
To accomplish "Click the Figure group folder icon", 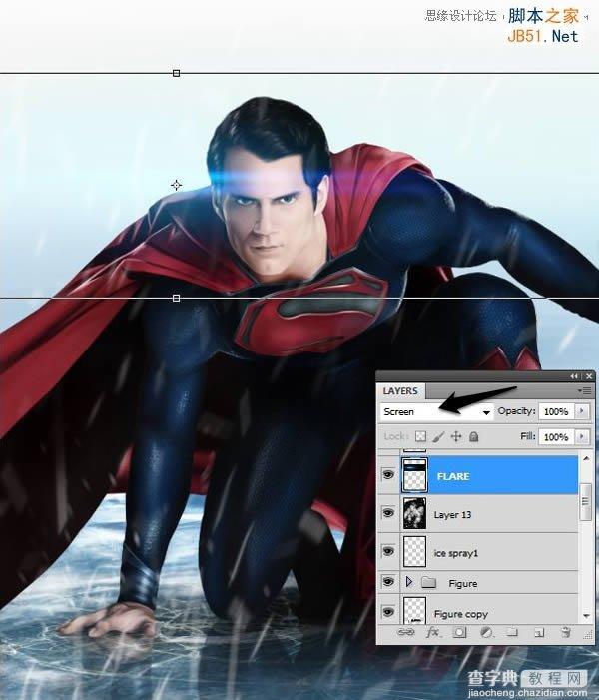I will coord(428,582).
